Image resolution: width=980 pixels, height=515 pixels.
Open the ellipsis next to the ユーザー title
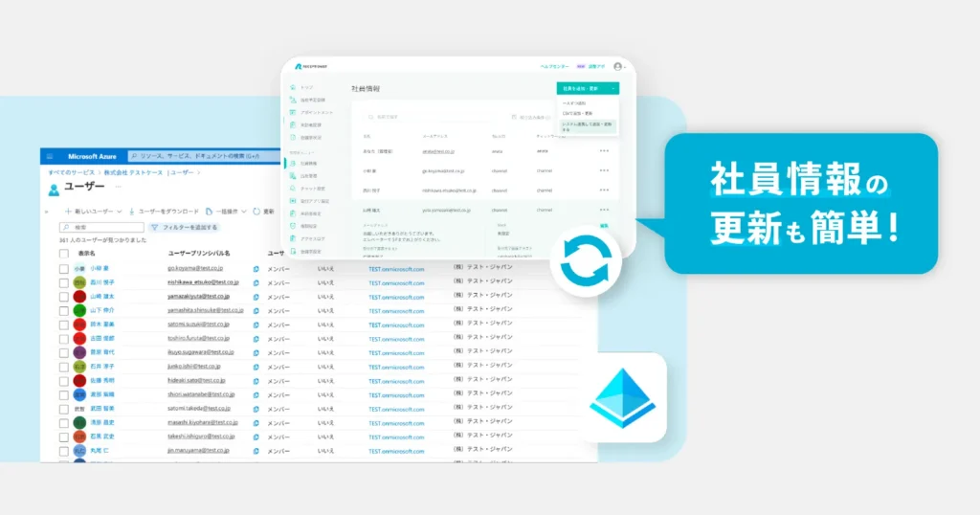point(118,187)
